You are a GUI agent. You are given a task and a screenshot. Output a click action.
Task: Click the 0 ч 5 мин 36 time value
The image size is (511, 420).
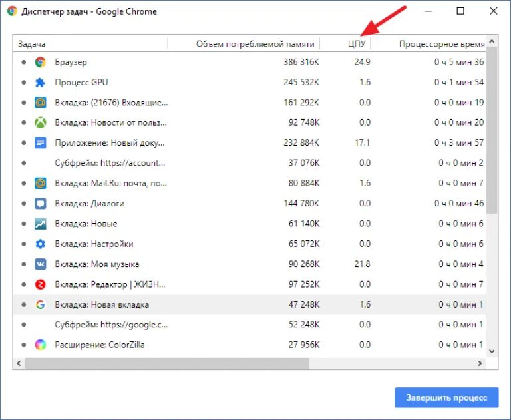459,62
